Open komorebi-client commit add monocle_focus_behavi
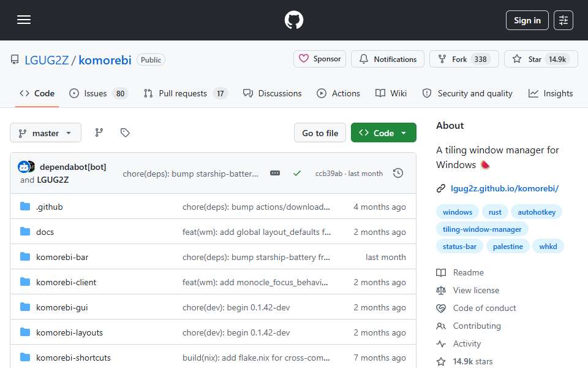The height and width of the screenshot is (368, 588). click(255, 282)
